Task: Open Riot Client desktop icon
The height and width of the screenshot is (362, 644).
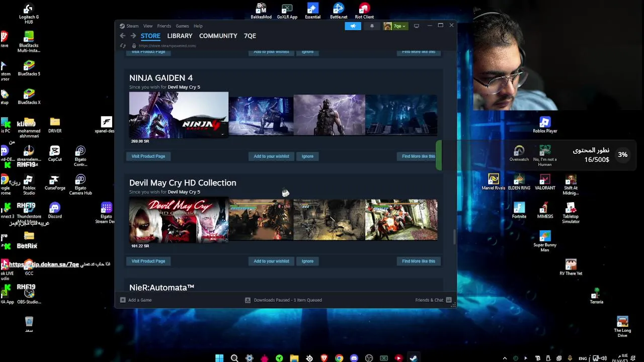Action: click(x=364, y=11)
